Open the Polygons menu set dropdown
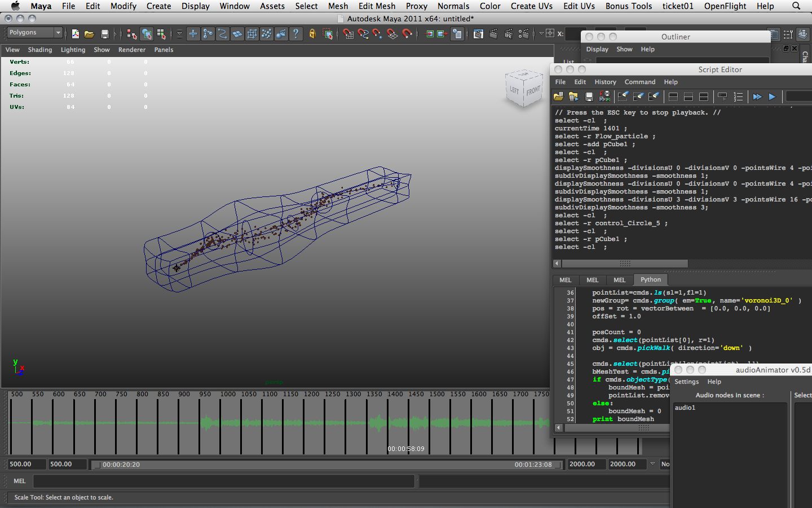The width and height of the screenshot is (812, 508). click(x=34, y=33)
